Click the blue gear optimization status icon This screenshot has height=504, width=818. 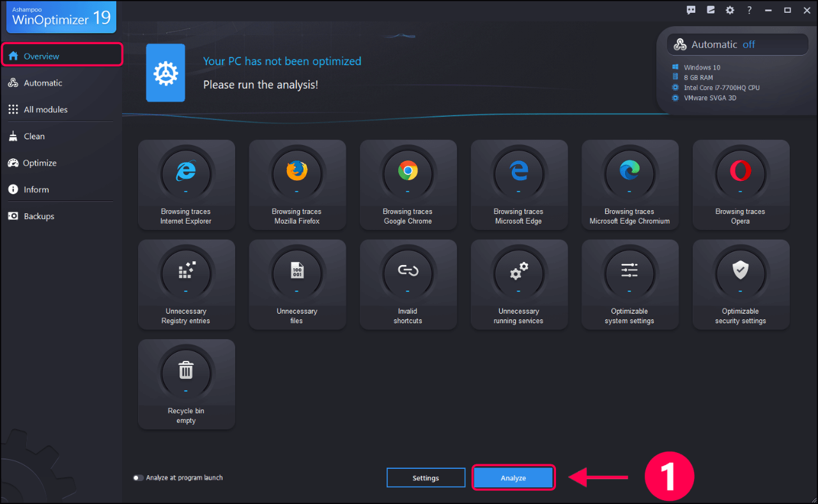point(166,73)
